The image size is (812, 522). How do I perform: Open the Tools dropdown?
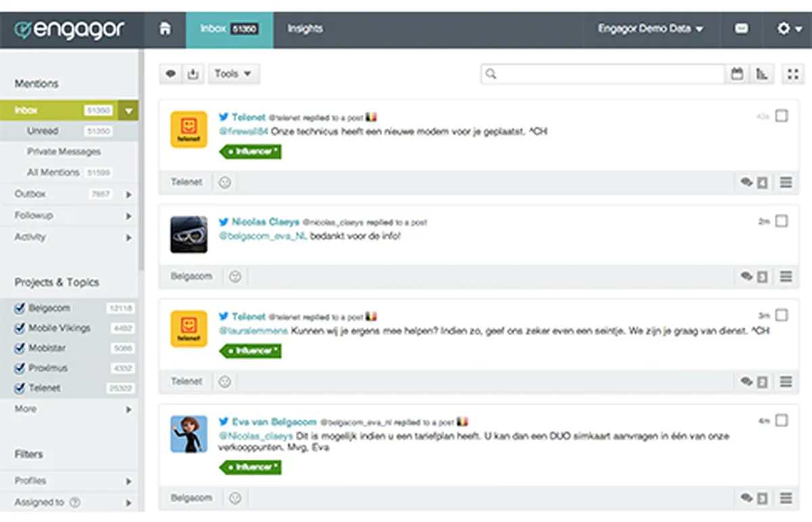(x=233, y=74)
